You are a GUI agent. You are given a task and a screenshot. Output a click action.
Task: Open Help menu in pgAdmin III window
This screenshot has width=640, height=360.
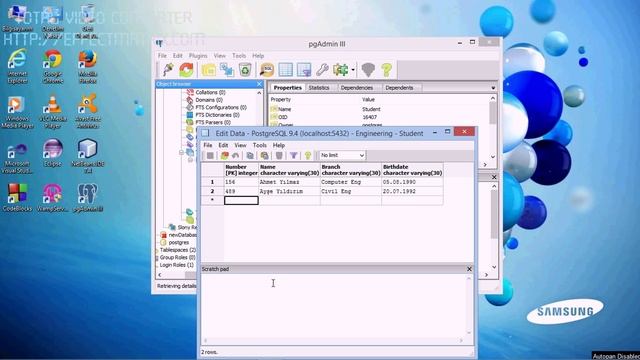point(258,56)
